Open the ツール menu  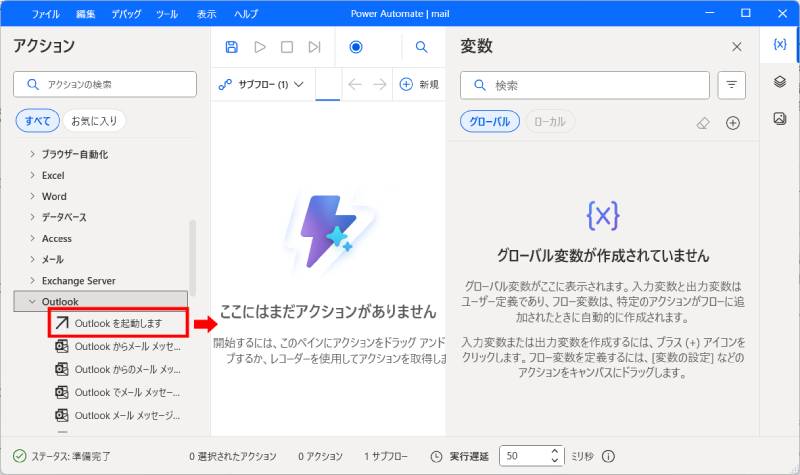coord(167,14)
